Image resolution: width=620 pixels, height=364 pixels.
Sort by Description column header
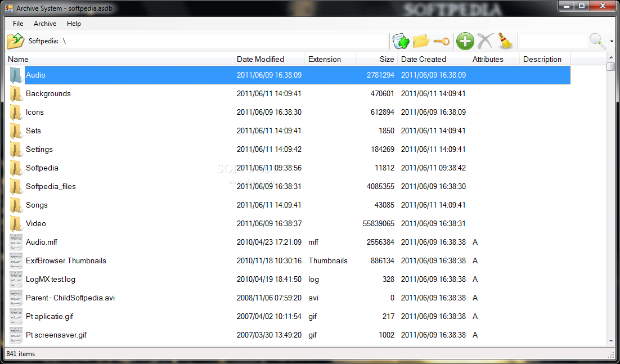click(545, 59)
